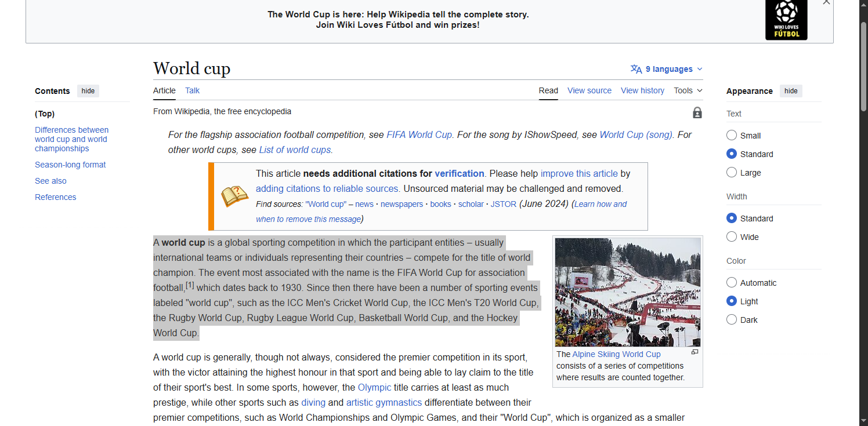868x426 pixels.
Task: Open the Olympic link
Action: pyautogui.click(x=374, y=387)
